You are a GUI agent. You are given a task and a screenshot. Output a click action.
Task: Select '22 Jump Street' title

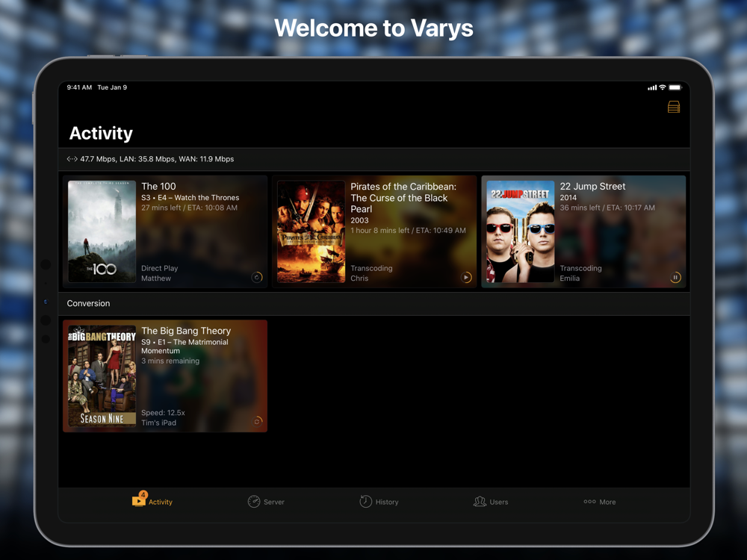tap(592, 186)
